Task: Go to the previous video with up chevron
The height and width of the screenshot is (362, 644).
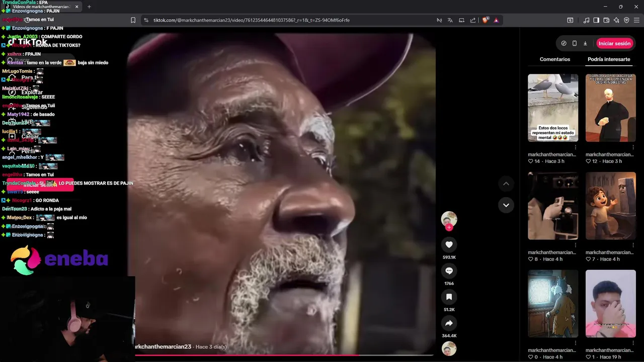Action: click(506, 184)
